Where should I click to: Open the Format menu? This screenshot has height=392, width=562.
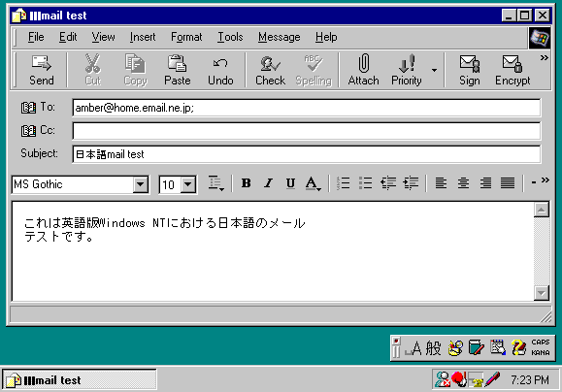point(186,37)
